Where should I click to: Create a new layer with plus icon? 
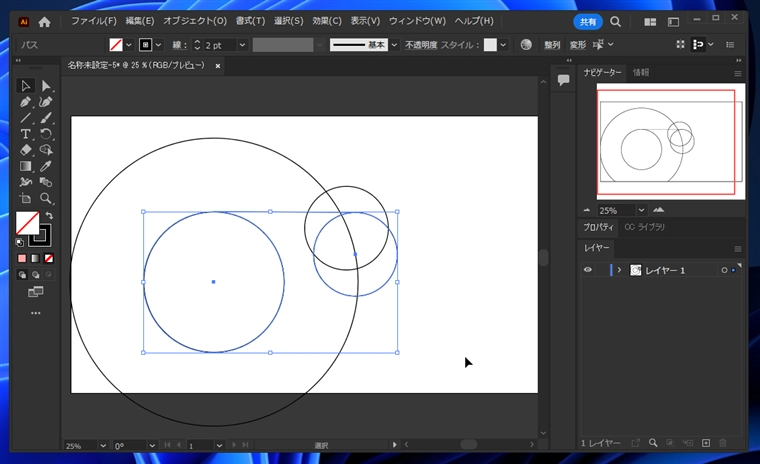(x=706, y=443)
